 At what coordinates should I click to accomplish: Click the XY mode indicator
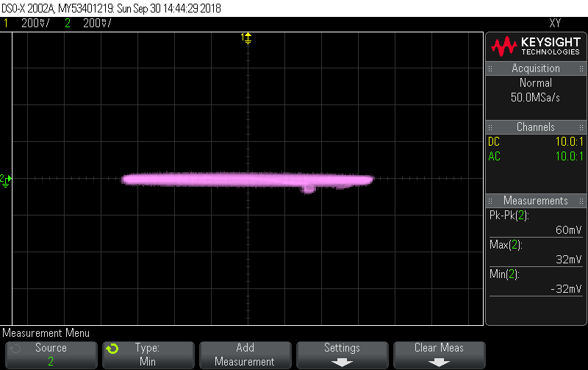555,24
